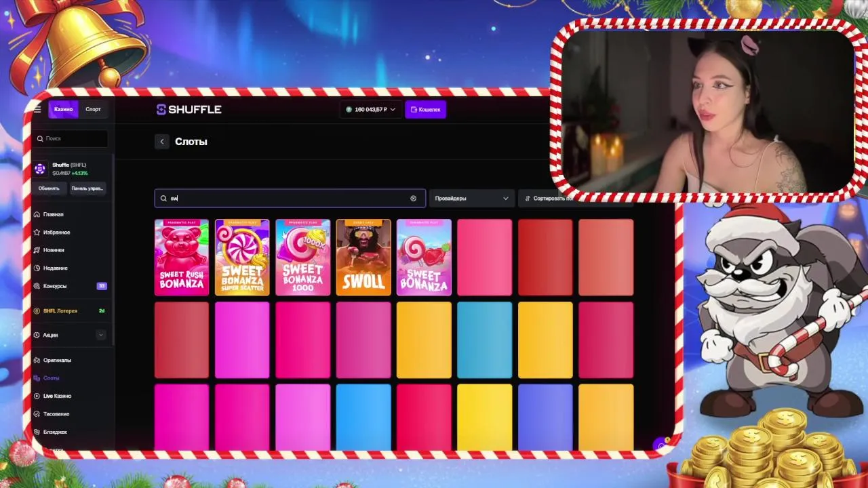This screenshot has height=488, width=868.
Task: Click the Блэкджек icon in sidebar
Action: (37, 432)
